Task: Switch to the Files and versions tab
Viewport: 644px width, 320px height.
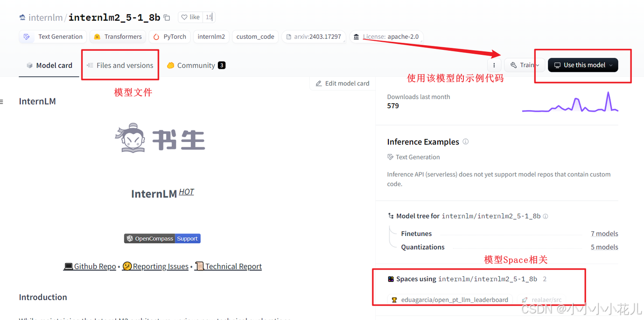Action: pos(120,65)
